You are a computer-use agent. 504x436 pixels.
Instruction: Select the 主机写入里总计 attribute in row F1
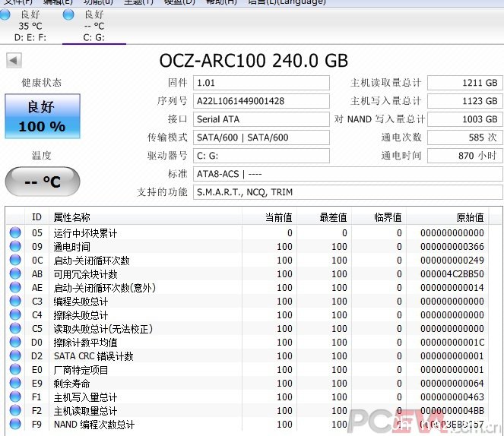(x=85, y=397)
